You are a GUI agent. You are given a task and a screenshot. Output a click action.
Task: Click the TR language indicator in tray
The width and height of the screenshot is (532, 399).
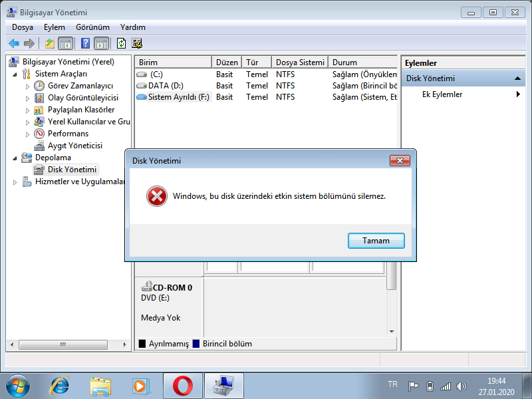tap(392, 384)
